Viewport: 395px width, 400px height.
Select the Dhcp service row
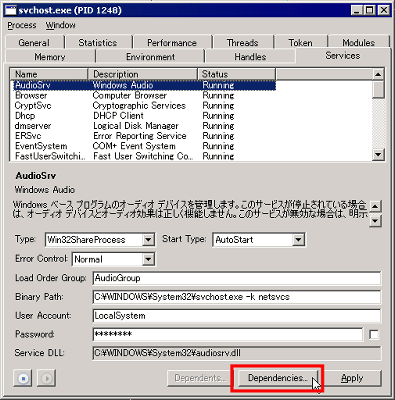click(x=145, y=116)
